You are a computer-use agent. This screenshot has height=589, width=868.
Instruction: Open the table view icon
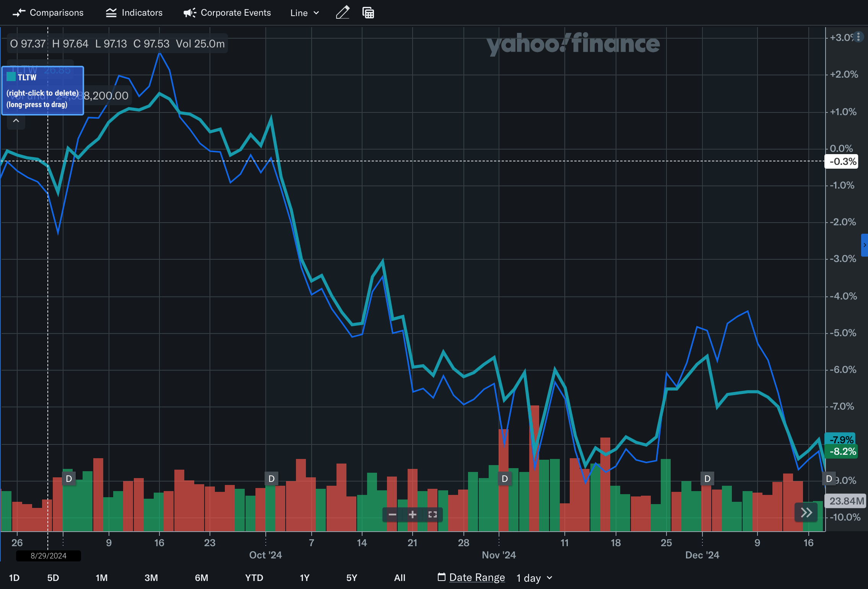(368, 13)
